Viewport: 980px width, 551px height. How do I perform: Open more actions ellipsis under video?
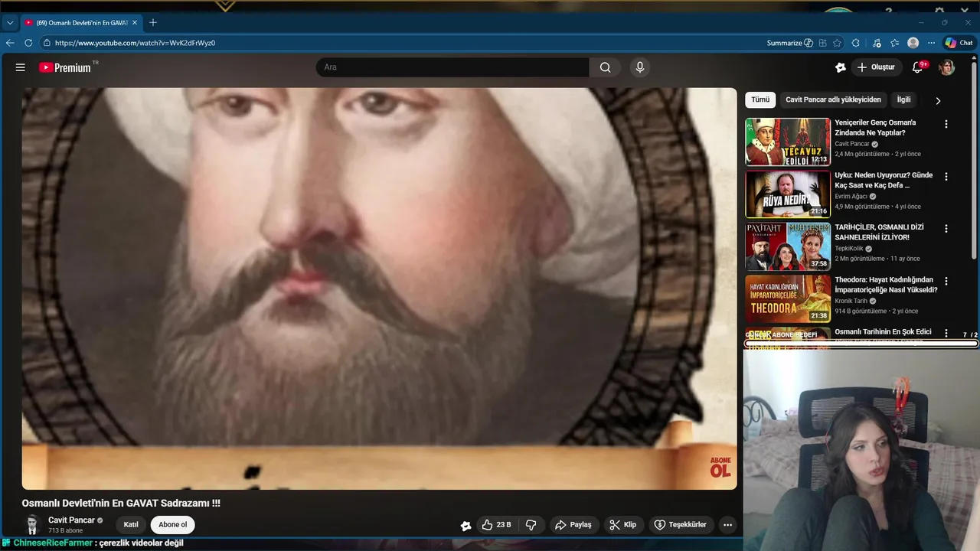[x=727, y=525]
